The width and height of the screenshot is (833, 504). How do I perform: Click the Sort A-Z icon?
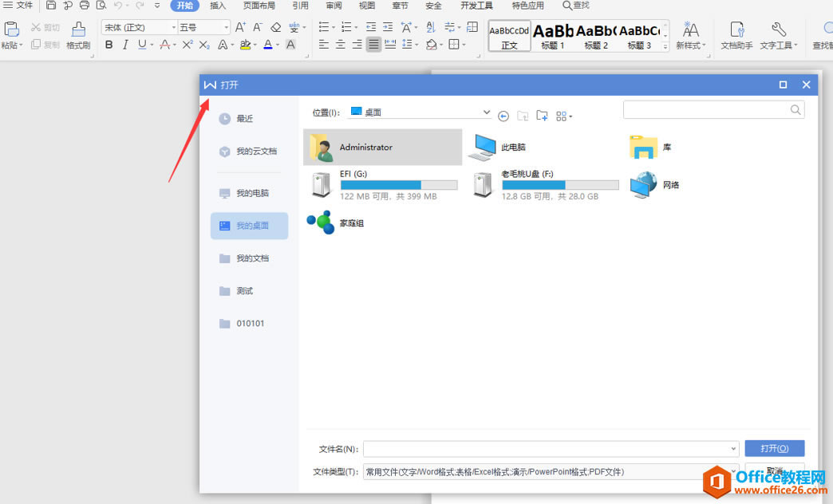(x=431, y=27)
